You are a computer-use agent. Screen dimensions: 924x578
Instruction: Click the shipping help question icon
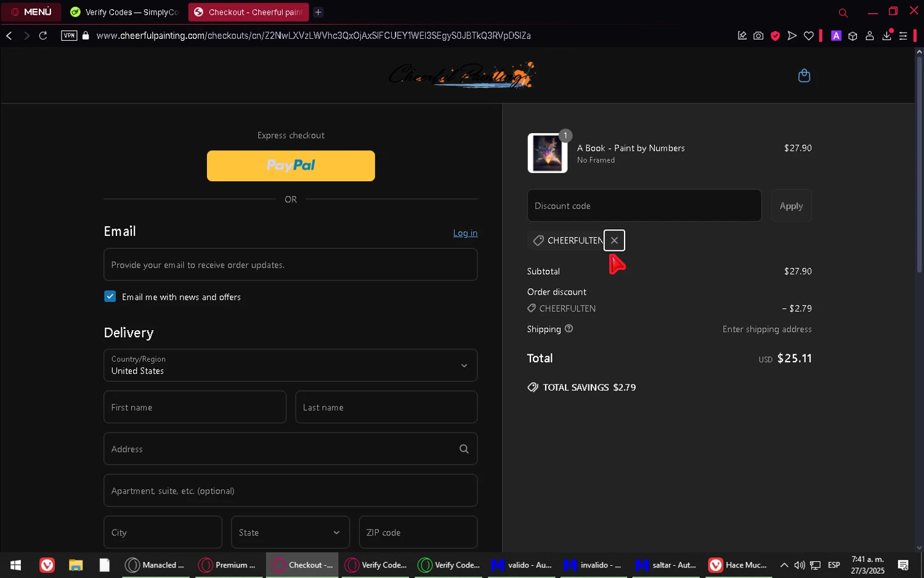coord(569,328)
